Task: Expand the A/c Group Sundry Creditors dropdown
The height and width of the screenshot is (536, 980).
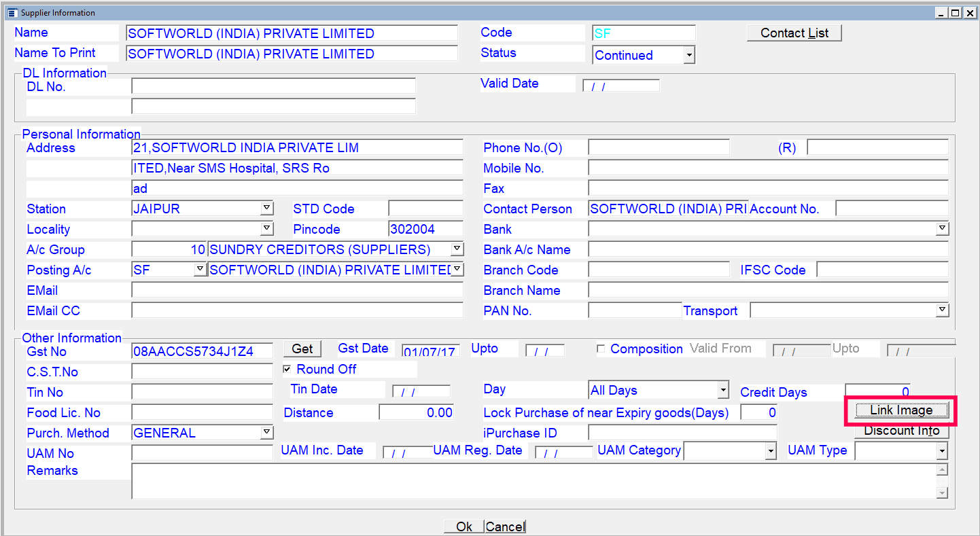Action: [457, 249]
